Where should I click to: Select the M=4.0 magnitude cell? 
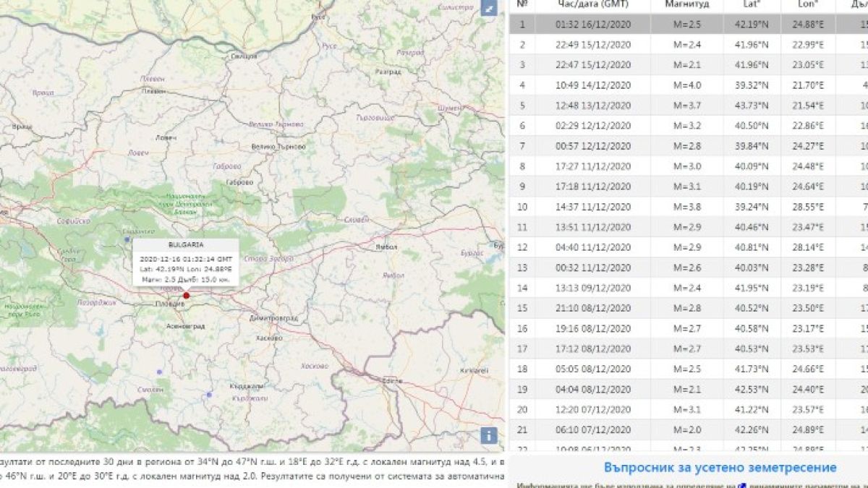pyautogui.click(x=687, y=85)
